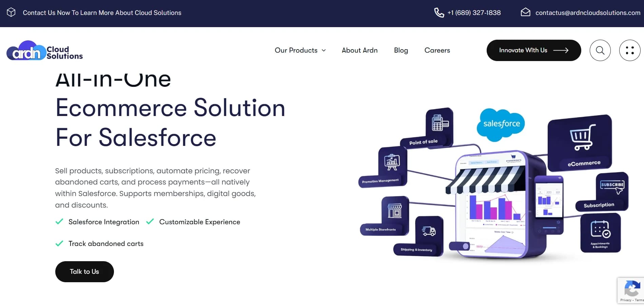Screen dimensions: 644x308
Task: Go to the Blog section
Action: click(401, 50)
